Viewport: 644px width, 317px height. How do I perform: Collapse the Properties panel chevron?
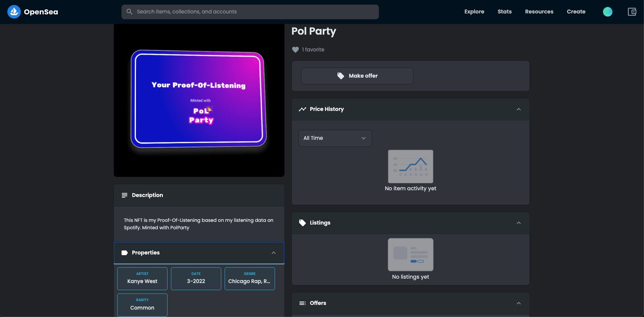pos(273,253)
